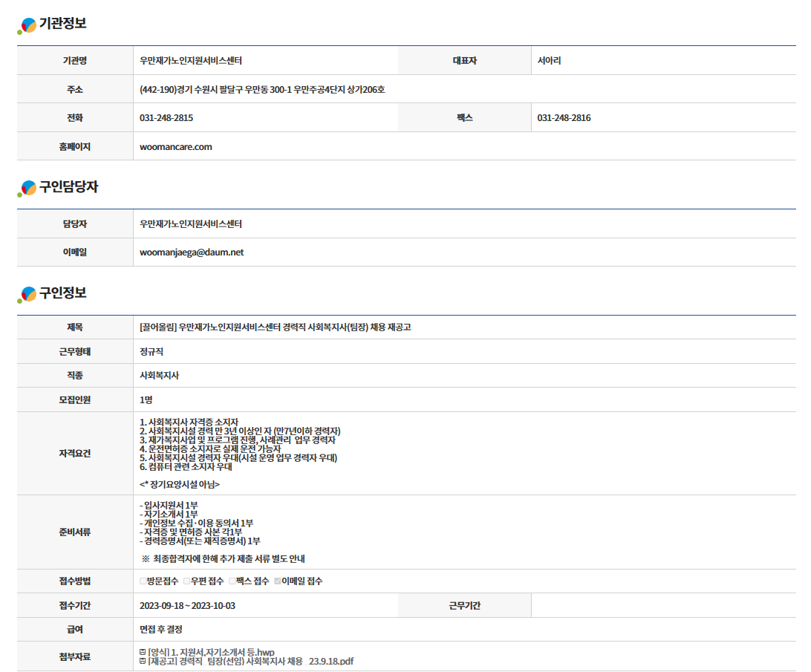
Task: Check the 방문접수 checkbox
Action: coord(143,581)
